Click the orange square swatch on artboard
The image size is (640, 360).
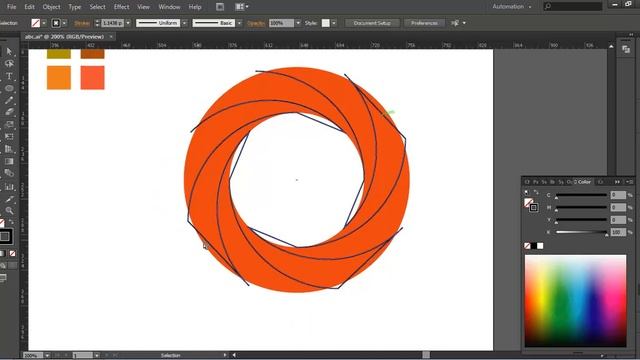59,78
